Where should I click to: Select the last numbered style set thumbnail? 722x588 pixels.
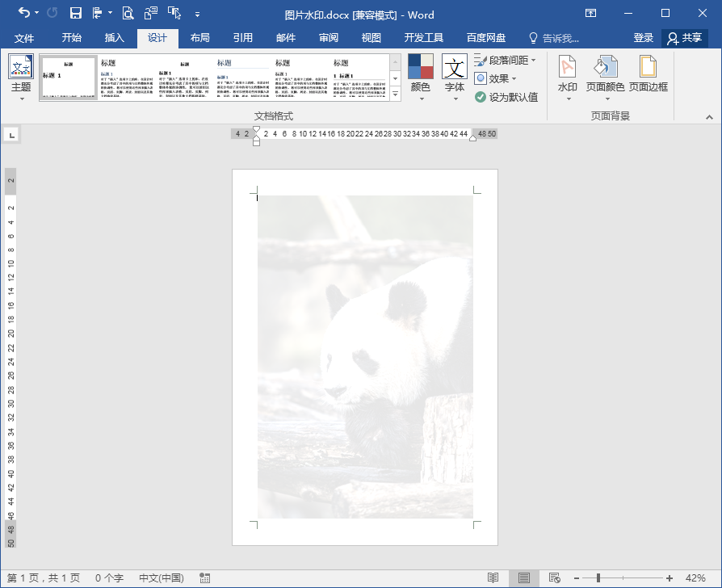(x=359, y=78)
